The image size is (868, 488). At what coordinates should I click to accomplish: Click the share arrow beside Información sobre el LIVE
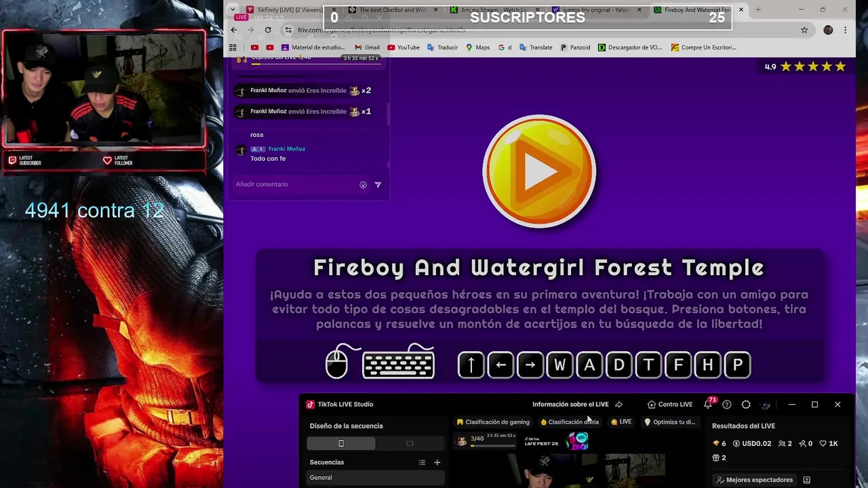[x=618, y=405]
